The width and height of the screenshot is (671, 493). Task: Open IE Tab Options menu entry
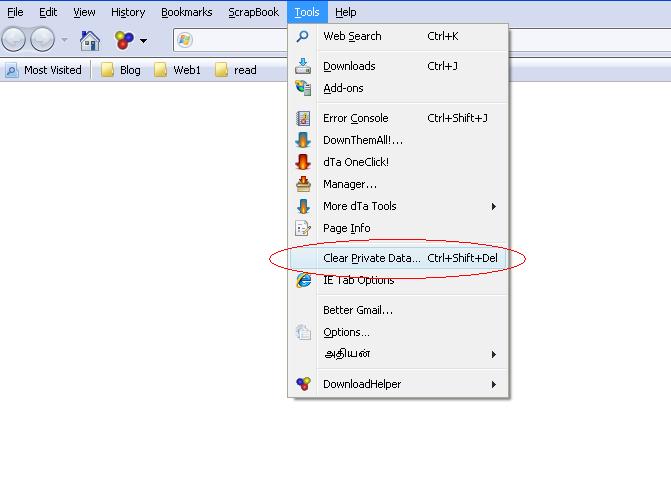[x=398, y=280]
